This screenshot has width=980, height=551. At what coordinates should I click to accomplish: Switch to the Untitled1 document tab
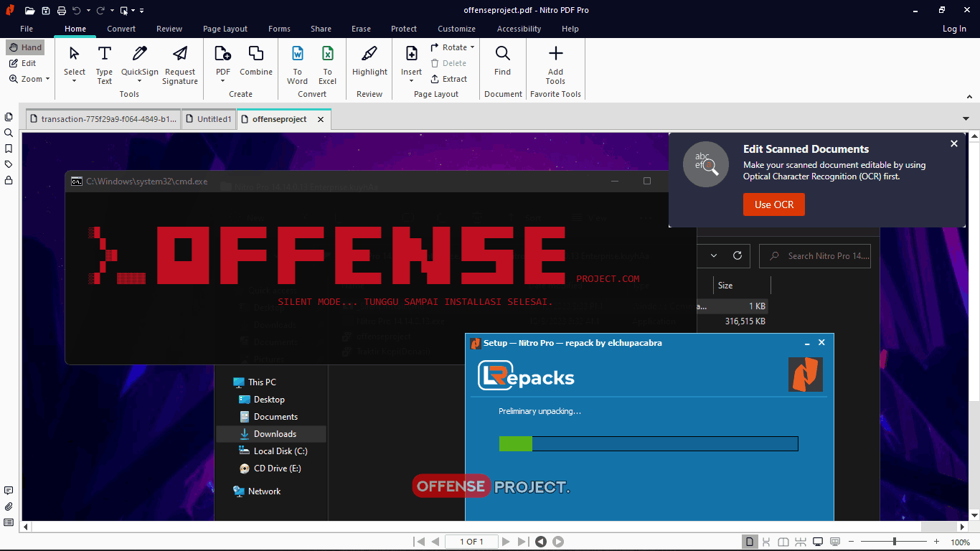point(209,119)
